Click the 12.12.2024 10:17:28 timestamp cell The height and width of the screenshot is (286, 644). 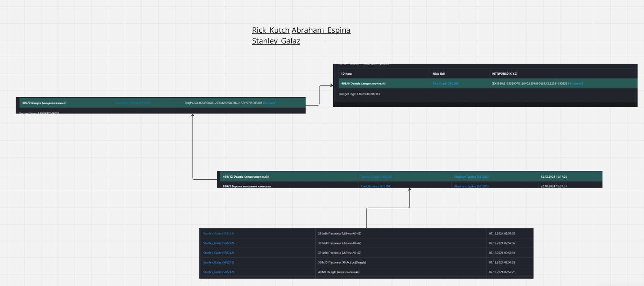[554, 177]
